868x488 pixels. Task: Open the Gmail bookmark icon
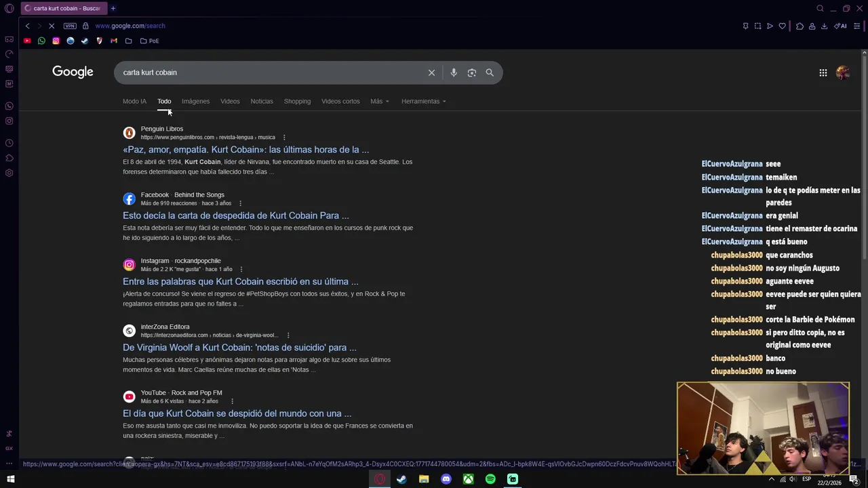pyautogui.click(x=114, y=41)
